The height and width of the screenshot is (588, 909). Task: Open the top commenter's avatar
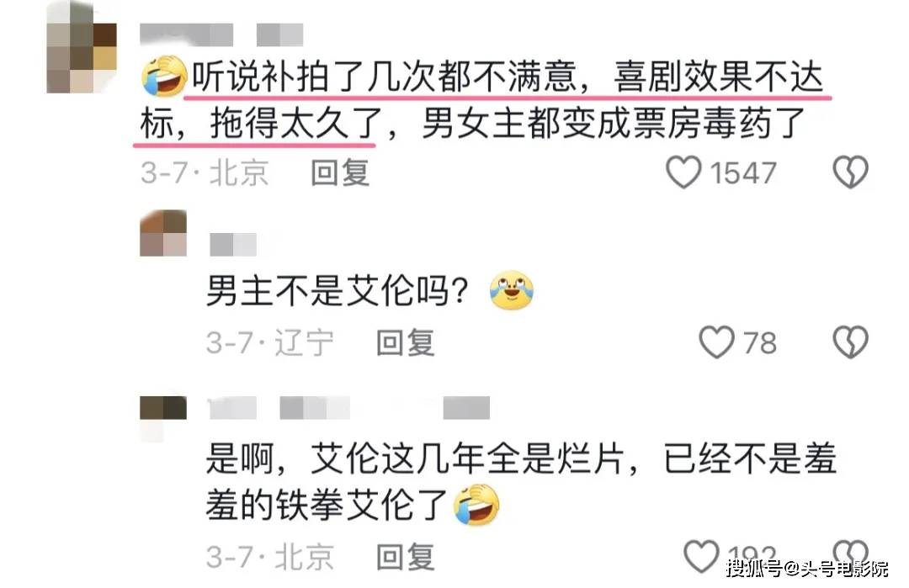82,47
